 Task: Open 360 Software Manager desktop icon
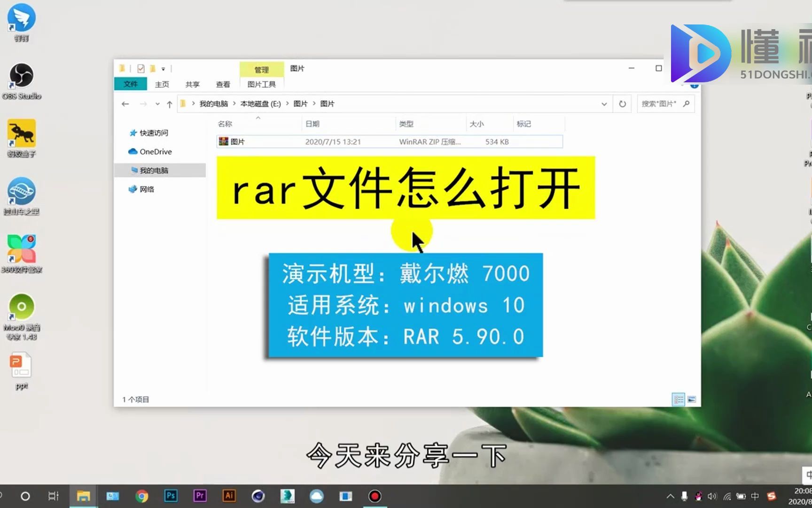pos(22,254)
